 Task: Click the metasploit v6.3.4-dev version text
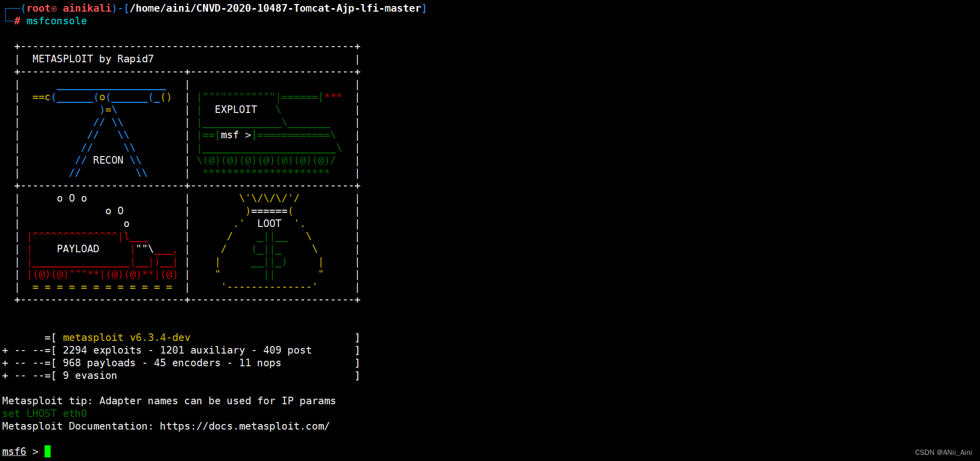pyautogui.click(x=127, y=337)
